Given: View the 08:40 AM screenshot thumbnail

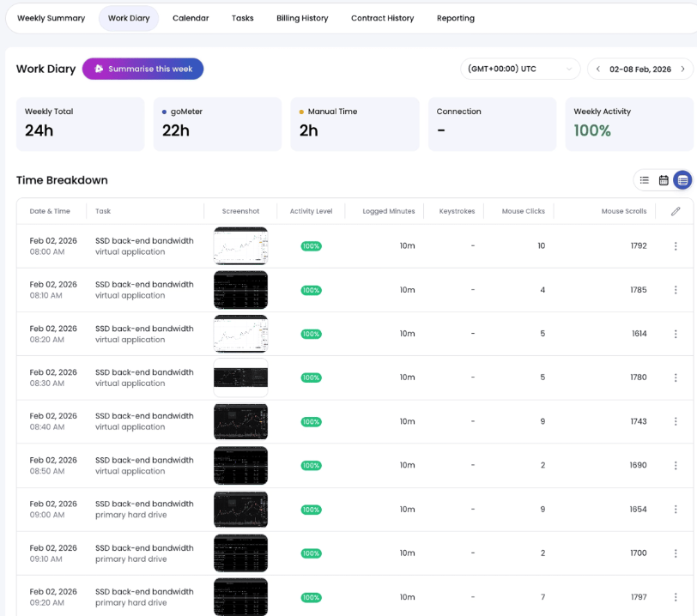Looking at the screenshot, I should point(240,421).
